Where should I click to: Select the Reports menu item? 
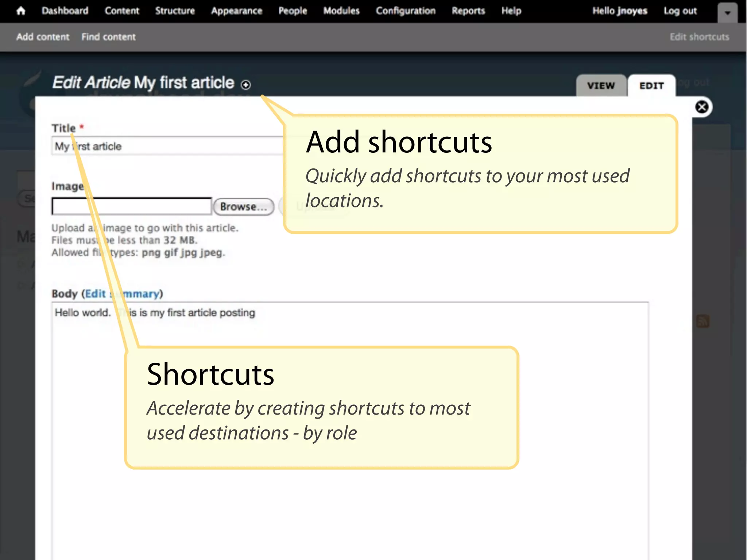tap(468, 11)
